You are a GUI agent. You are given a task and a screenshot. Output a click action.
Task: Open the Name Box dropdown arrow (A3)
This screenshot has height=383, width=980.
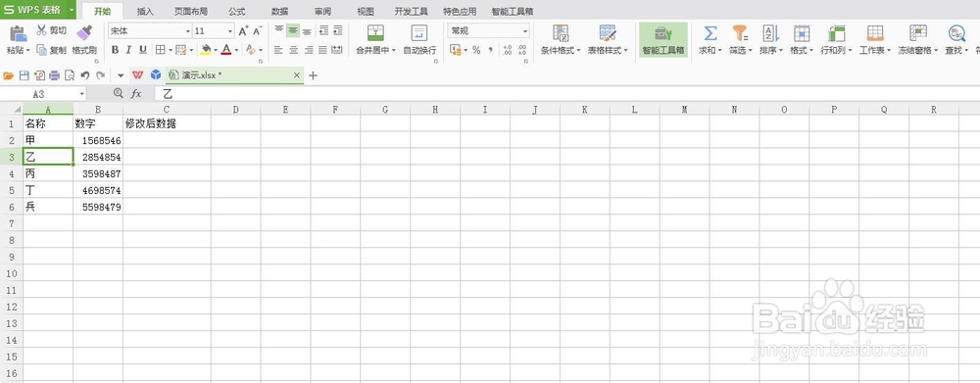pyautogui.click(x=82, y=94)
